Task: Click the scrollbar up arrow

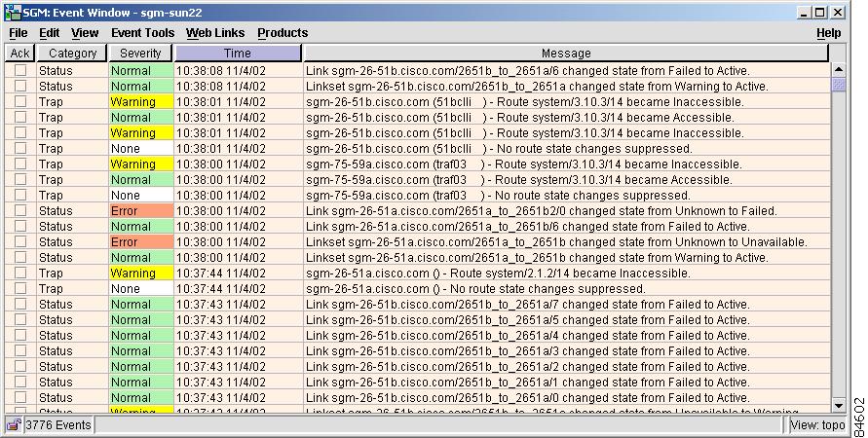Action: tap(839, 70)
